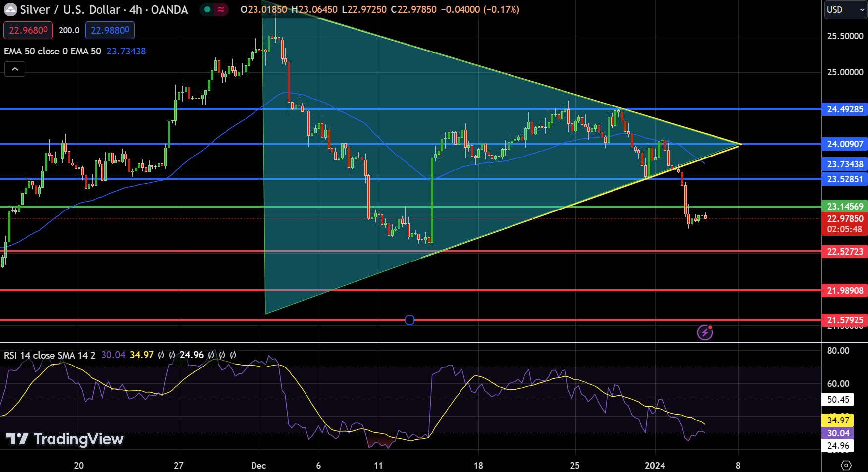Click the Silver symbol logo icon
The image size is (868, 472).
10,9
